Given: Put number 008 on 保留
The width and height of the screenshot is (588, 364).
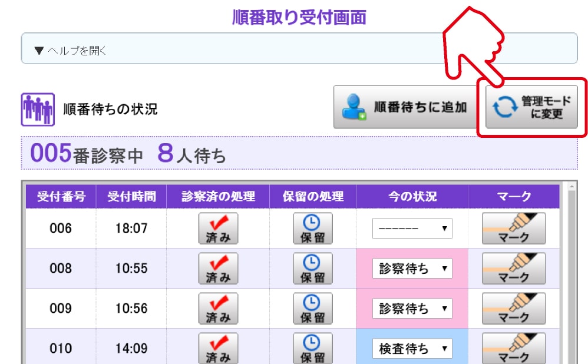Looking at the screenshot, I should [313, 269].
